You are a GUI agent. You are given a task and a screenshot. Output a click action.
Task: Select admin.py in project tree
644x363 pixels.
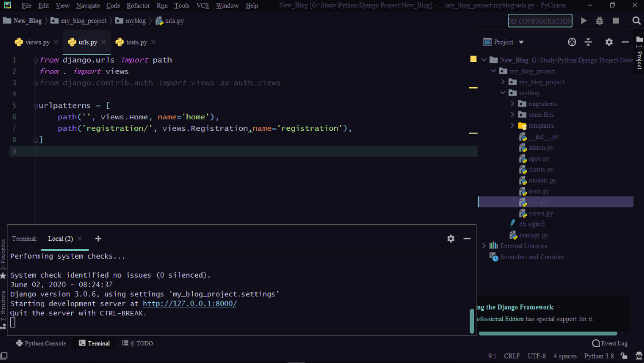541,147
